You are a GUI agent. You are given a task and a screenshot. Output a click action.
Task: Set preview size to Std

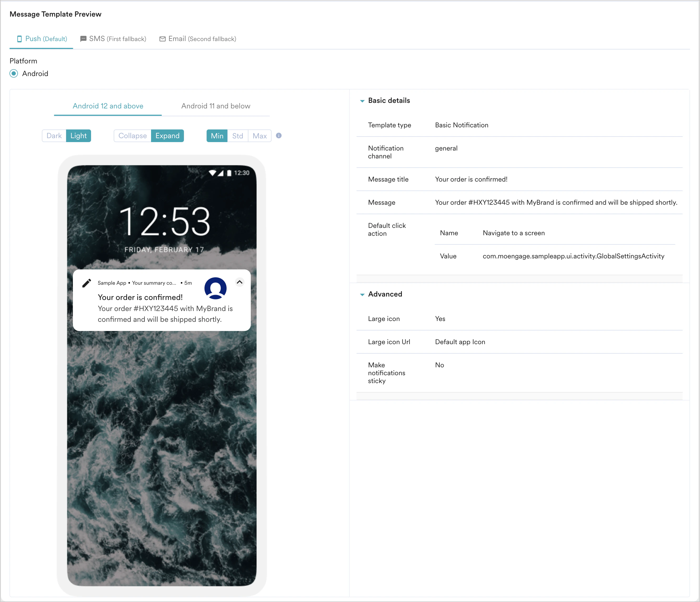(237, 136)
